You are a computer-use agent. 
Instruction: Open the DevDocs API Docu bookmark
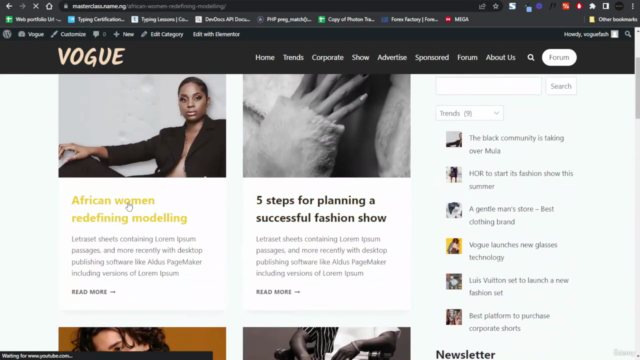click(x=223, y=19)
